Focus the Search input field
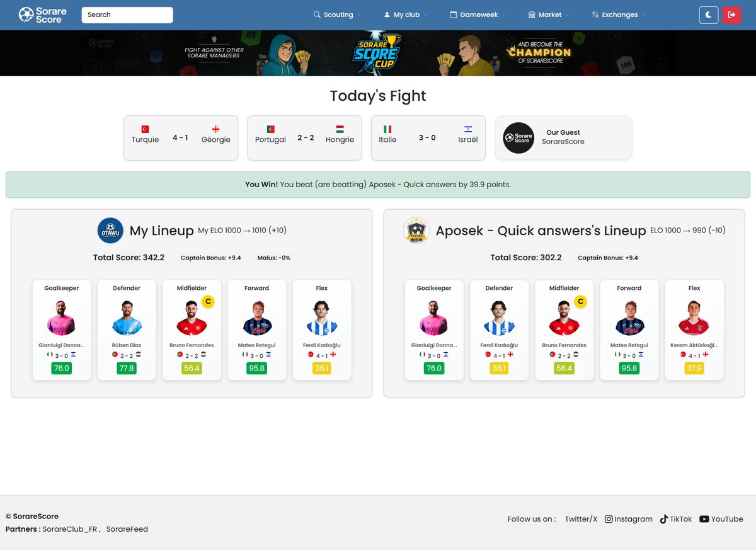The image size is (756, 550). click(127, 15)
